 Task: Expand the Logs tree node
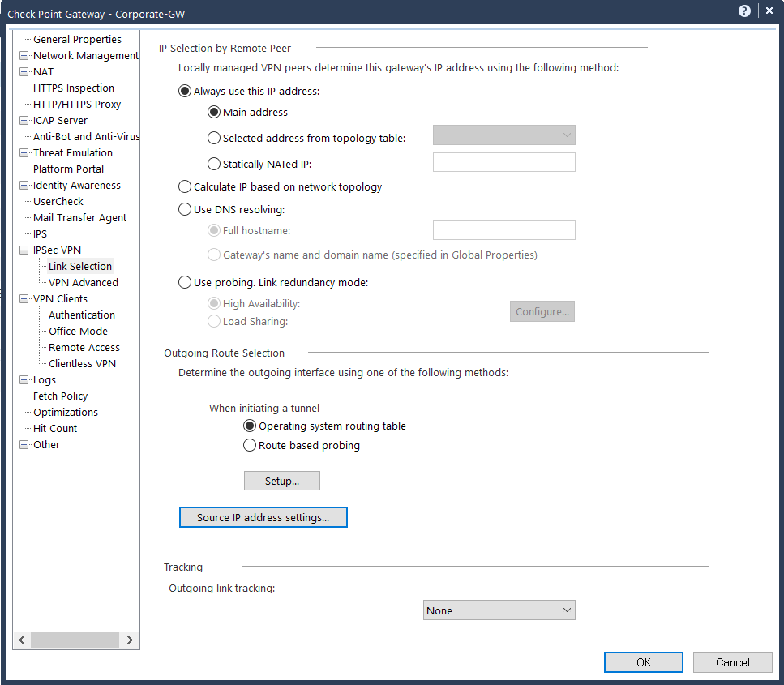pos(24,380)
